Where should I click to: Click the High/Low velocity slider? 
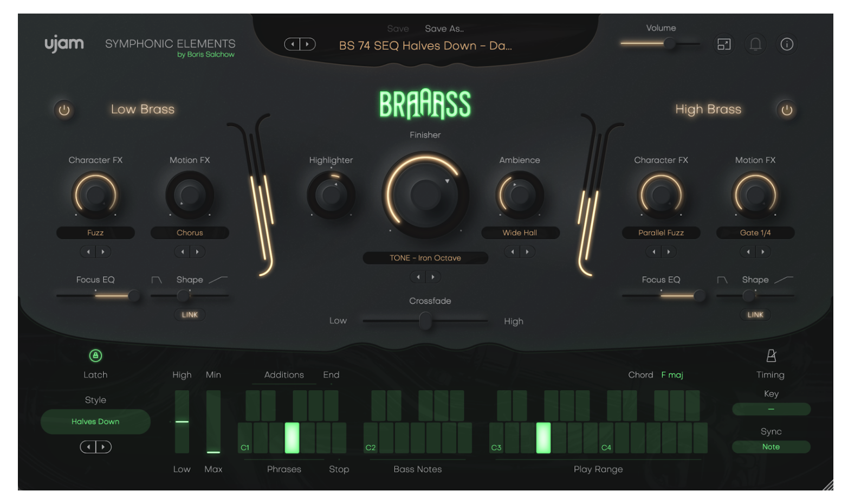coord(182,422)
